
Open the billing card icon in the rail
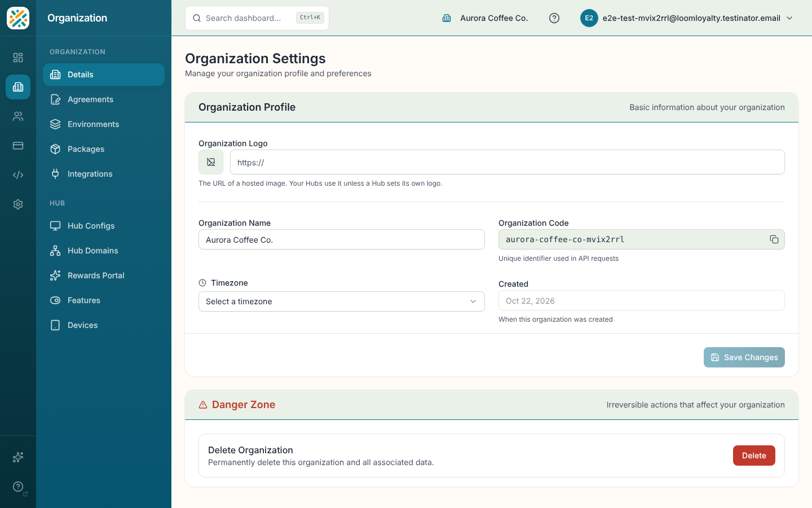tap(18, 146)
